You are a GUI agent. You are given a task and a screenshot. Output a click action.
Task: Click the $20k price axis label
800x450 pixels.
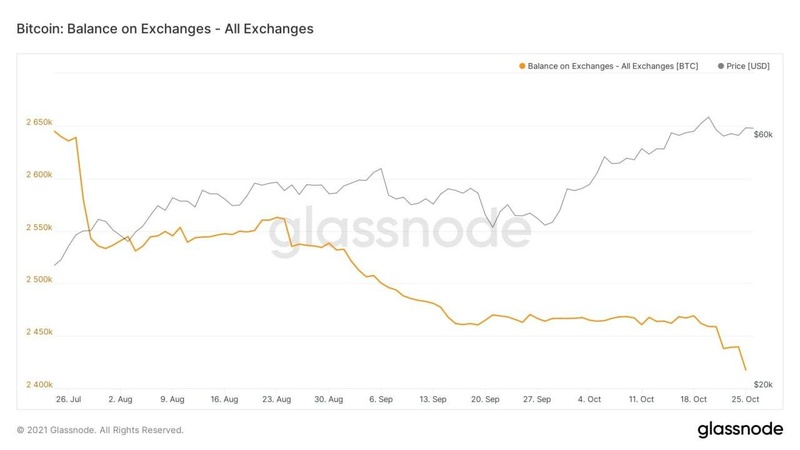pyautogui.click(x=765, y=385)
